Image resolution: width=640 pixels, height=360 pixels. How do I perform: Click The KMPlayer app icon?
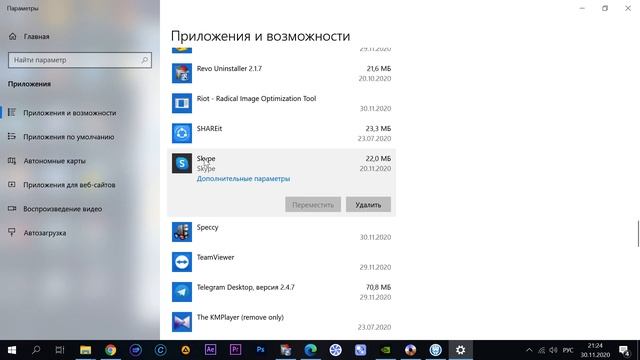pyautogui.click(x=182, y=322)
